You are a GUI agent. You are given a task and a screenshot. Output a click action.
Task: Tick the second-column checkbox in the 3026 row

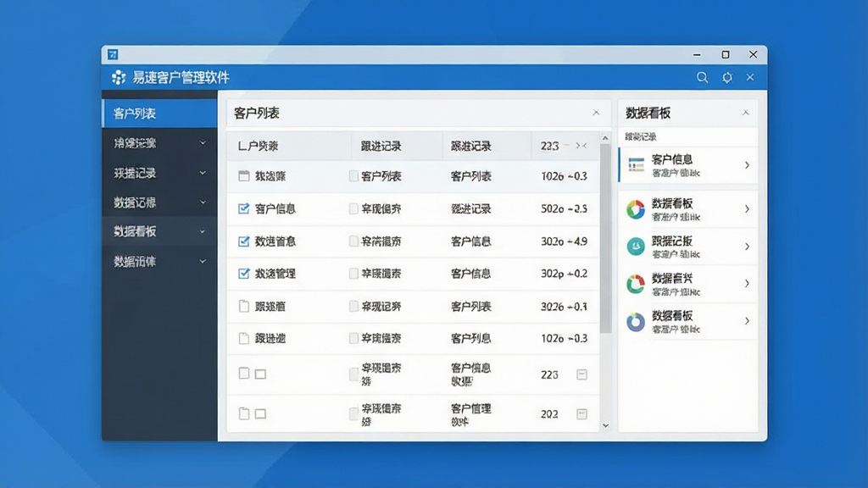tap(353, 306)
